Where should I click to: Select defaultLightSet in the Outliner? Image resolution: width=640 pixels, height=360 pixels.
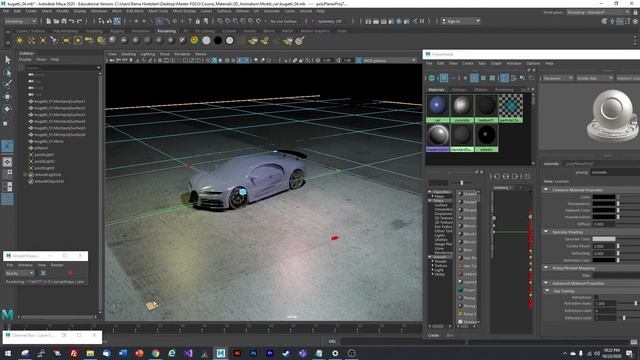click(48, 175)
